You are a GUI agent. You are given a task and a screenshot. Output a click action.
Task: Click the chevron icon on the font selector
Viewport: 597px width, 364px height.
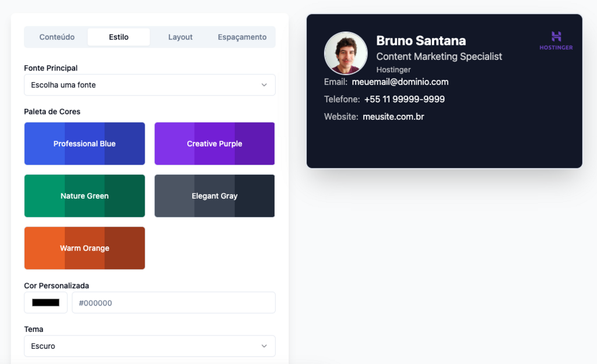point(264,84)
